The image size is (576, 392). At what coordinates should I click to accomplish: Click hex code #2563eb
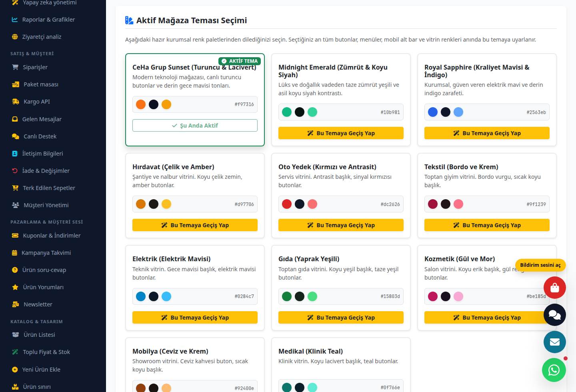(x=536, y=112)
